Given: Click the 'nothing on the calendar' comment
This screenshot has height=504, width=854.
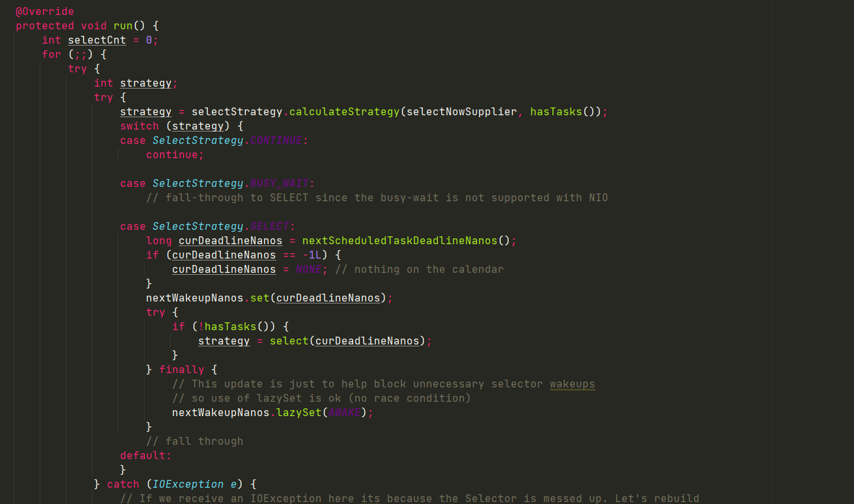Looking at the screenshot, I should point(420,269).
